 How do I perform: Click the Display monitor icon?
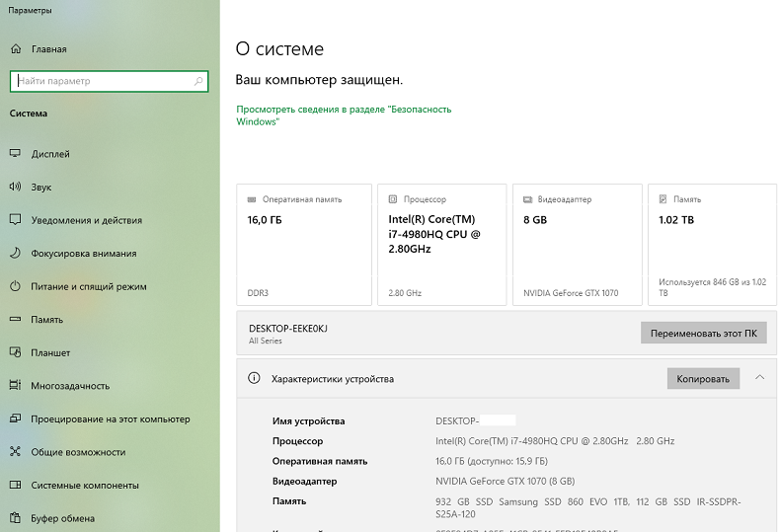[15, 154]
